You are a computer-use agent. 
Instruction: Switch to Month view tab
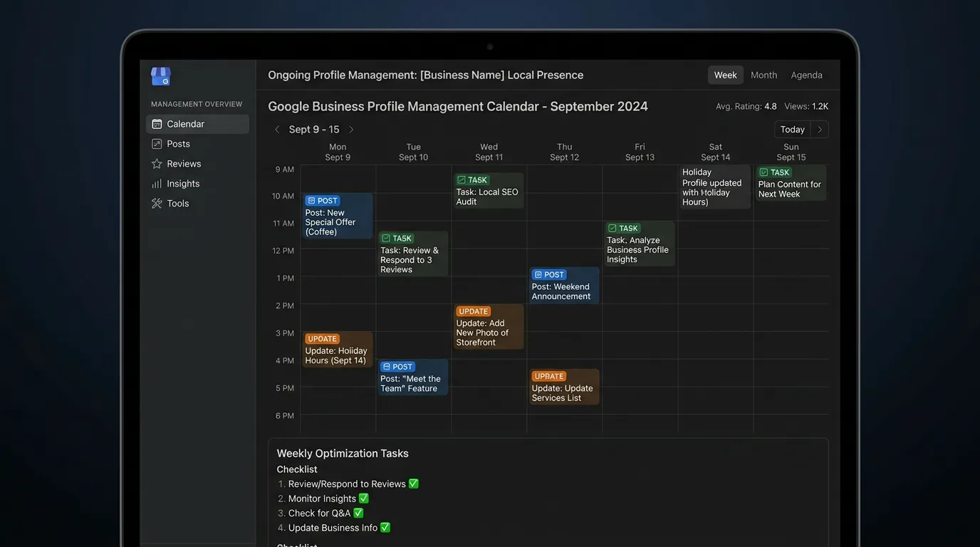(x=764, y=75)
